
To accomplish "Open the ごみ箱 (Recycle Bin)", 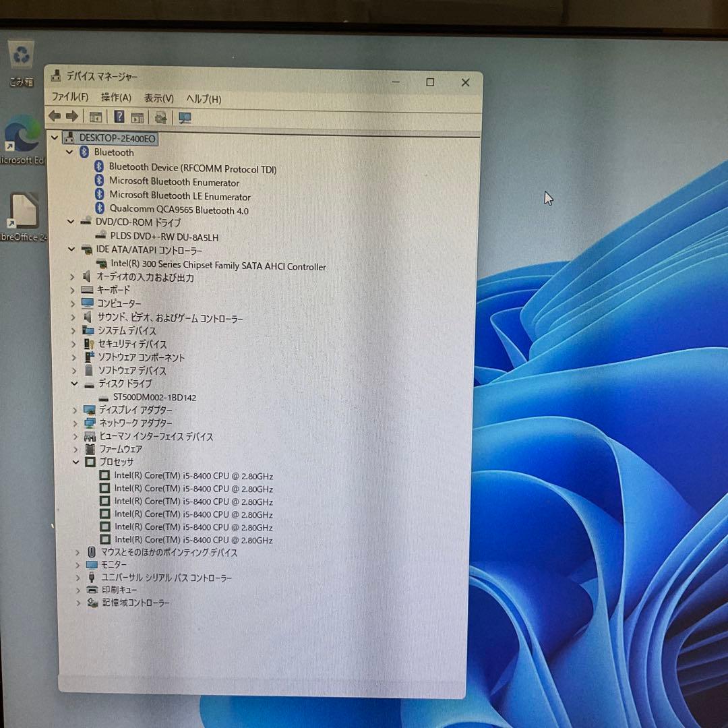I will pos(21,55).
